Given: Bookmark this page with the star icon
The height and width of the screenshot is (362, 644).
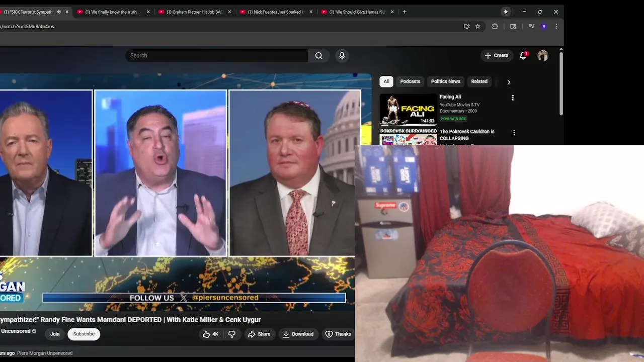Looking at the screenshot, I should coord(478,27).
